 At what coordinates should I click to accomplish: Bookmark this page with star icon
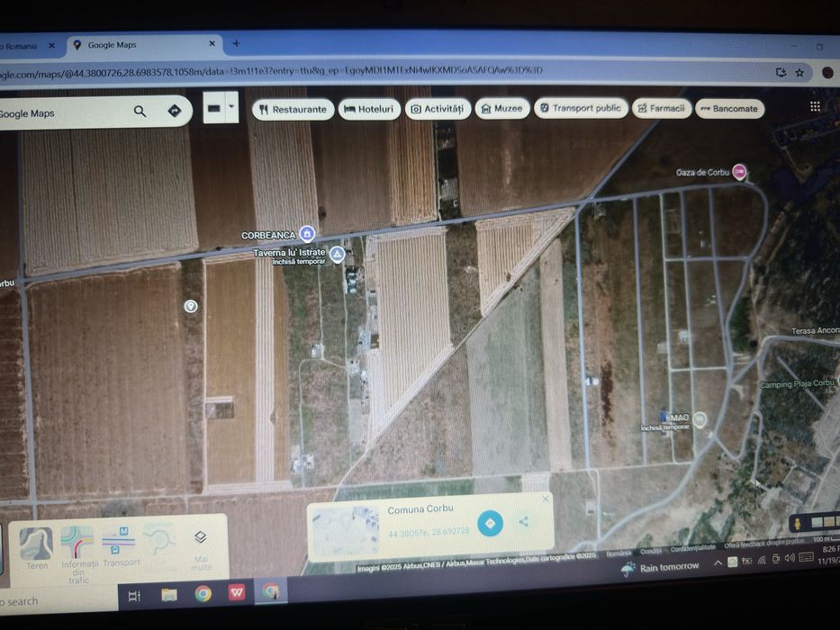point(799,73)
